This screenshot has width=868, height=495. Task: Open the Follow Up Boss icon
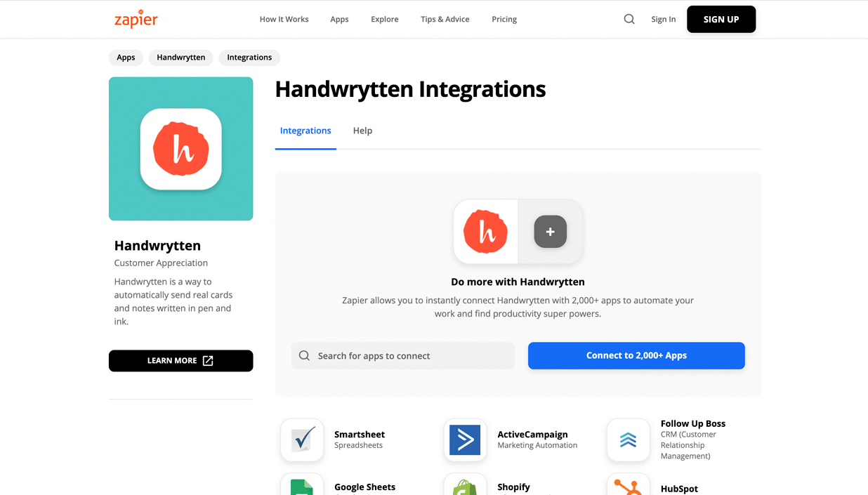pyautogui.click(x=628, y=440)
